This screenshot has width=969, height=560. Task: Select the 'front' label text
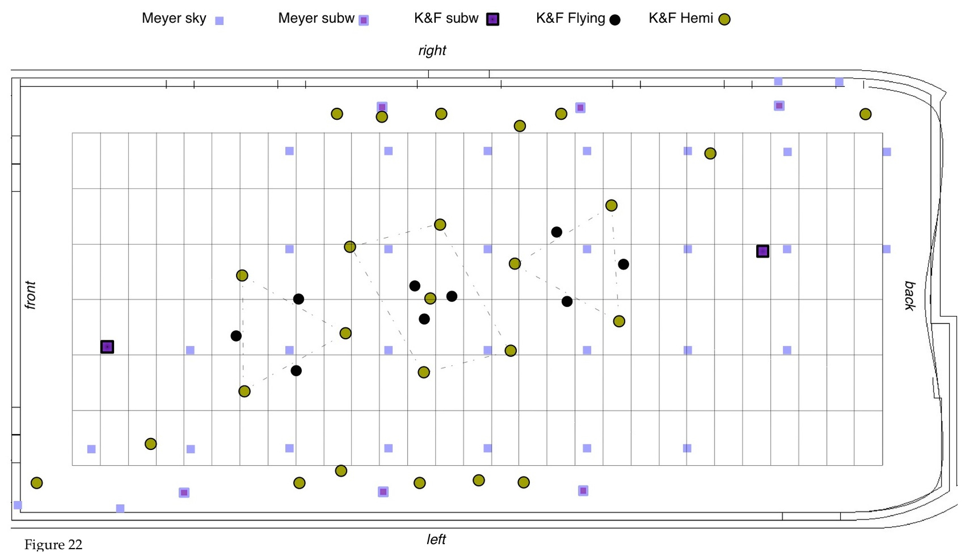(x=30, y=295)
